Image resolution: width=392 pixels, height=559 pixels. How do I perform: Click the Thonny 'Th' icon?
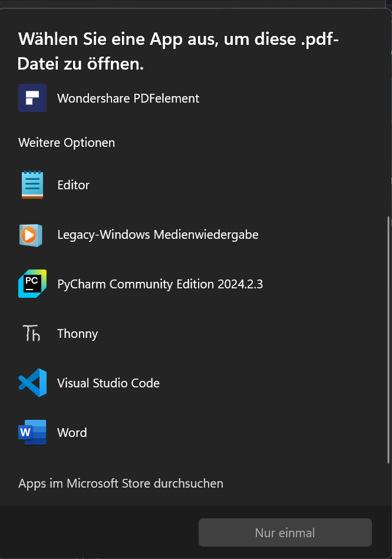coord(31,333)
